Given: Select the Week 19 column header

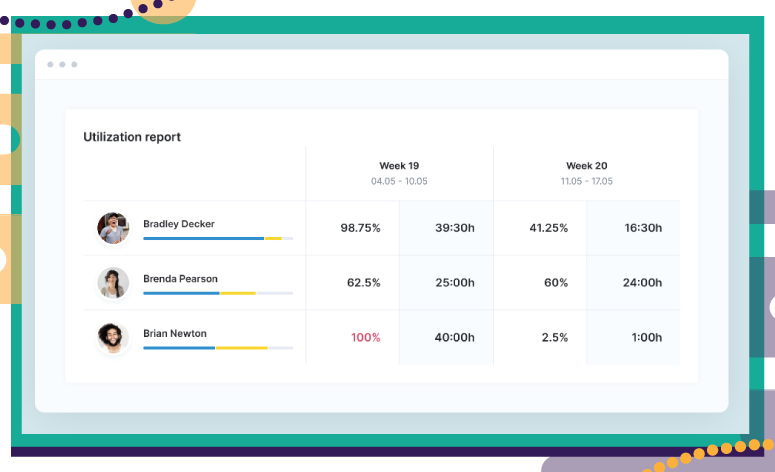Looking at the screenshot, I should coord(399,173).
